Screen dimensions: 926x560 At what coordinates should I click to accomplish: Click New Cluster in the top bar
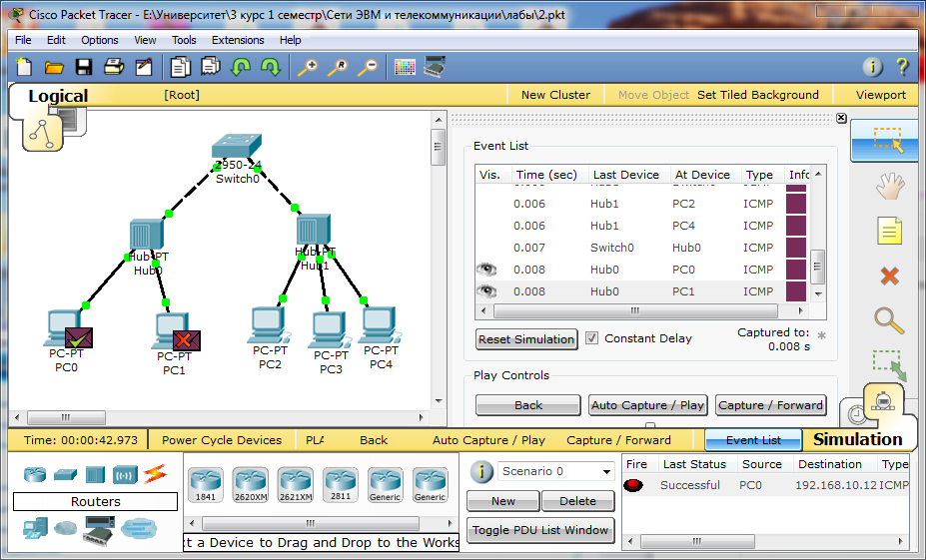[x=555, y=95]
